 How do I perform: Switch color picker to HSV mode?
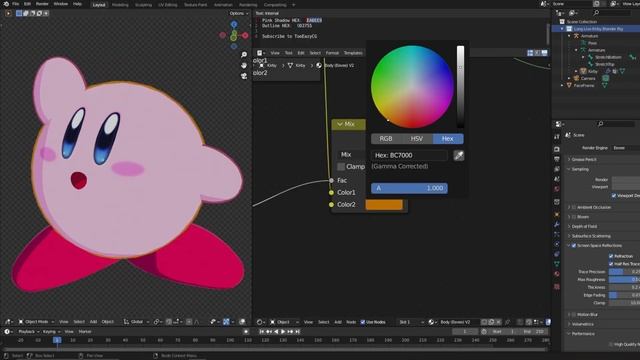point(417,139)
